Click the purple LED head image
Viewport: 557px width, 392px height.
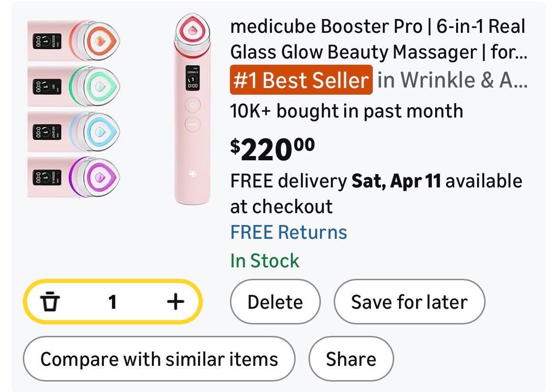tap(74, 177)
